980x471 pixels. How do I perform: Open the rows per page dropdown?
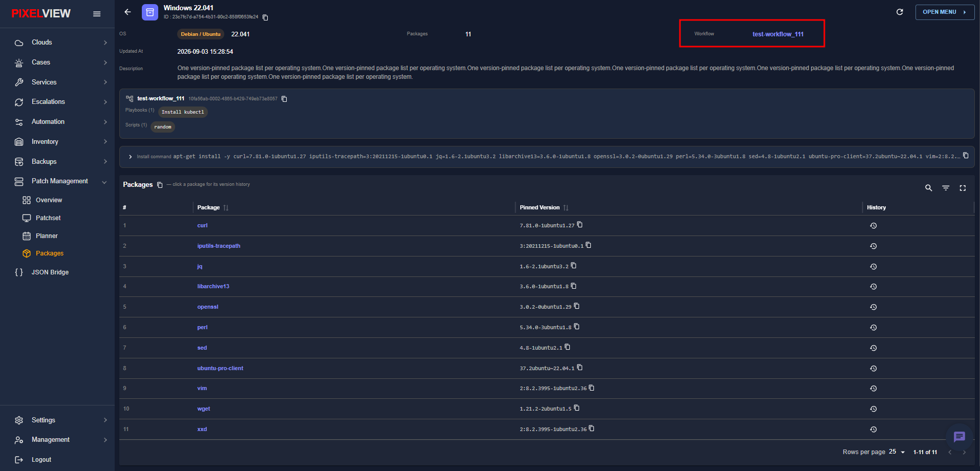click(x=897, y=452)
